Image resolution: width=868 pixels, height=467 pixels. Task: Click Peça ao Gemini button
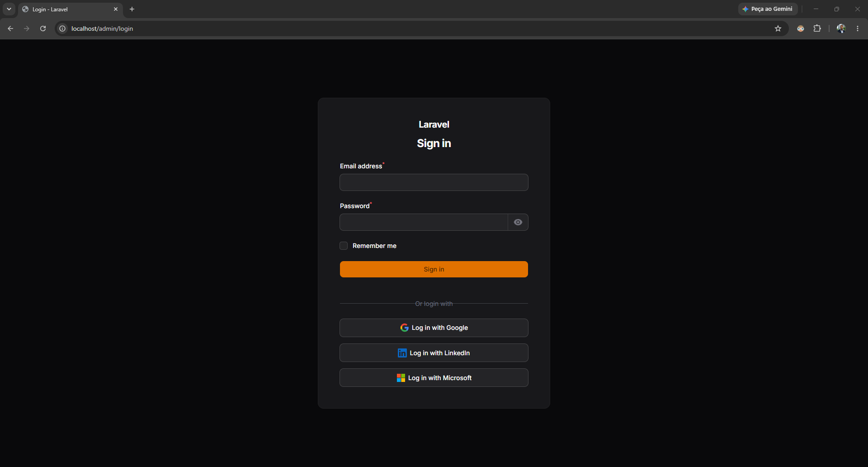click(x=768, y=9)
